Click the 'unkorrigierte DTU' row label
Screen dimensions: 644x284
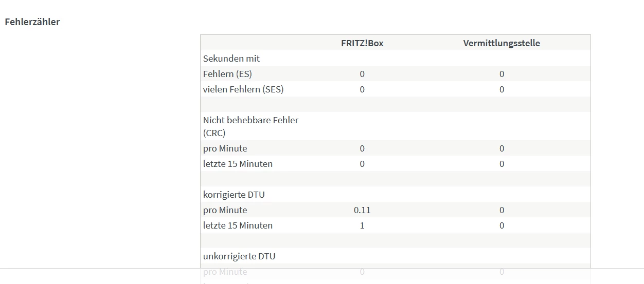click(239, 256)
